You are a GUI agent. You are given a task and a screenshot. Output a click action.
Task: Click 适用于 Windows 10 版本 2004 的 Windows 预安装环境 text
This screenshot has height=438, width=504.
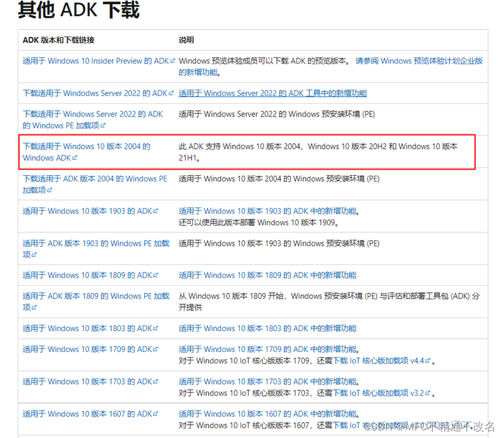click(x=279, y=179)
